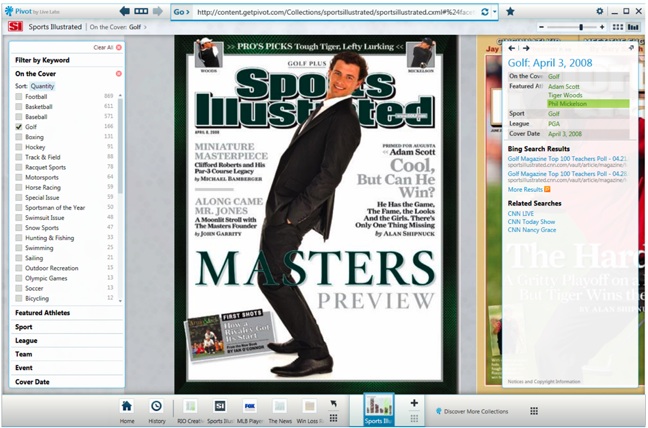Check the Basketball checkbox
The image size is (648, 428).
19,107
